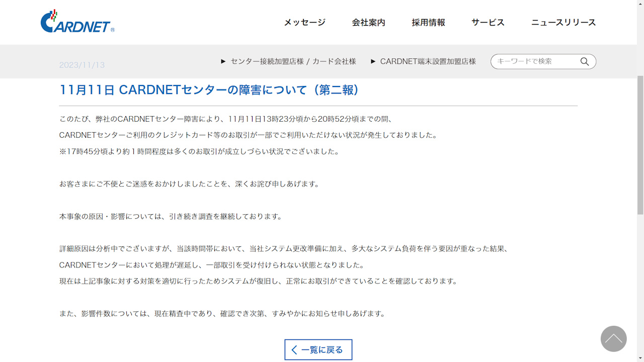Click the arrow icon before CARDNET端末設置加盟店様
Image resolution: width=644 pixels, height=362 pixels.
click(x=373, y=61)
